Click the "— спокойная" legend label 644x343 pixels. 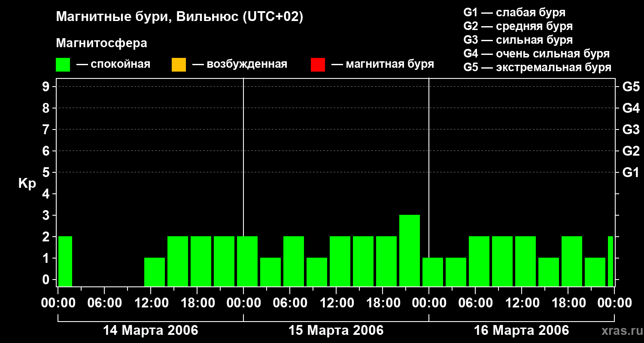113,64
